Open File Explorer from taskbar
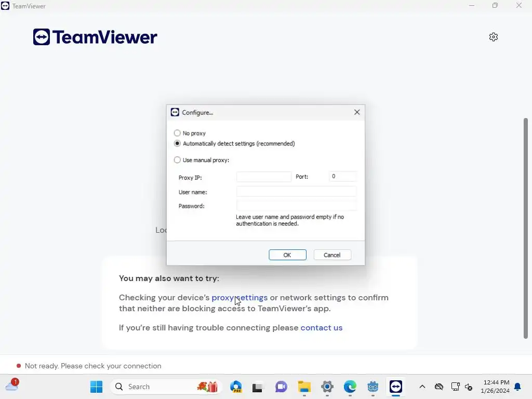 point(304,387)
